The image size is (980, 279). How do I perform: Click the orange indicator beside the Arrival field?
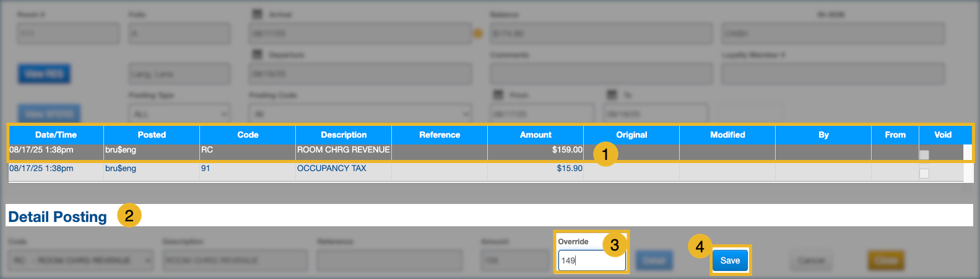(478, 33)
